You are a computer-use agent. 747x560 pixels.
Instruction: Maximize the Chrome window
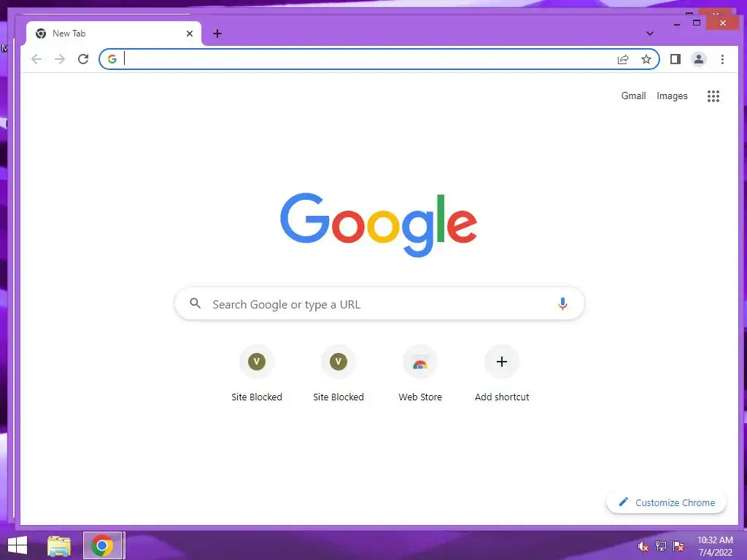pos(697,23)
